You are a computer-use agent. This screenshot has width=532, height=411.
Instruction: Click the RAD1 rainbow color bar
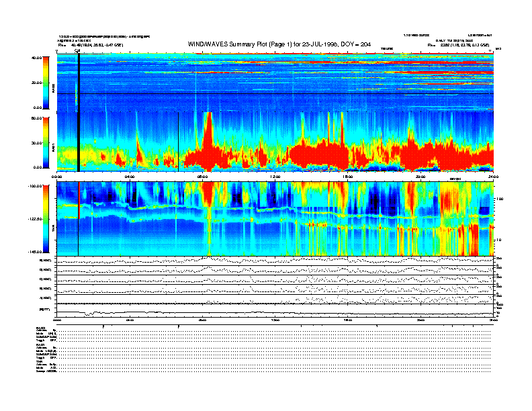pyautogui.click(x=46, y=142)
